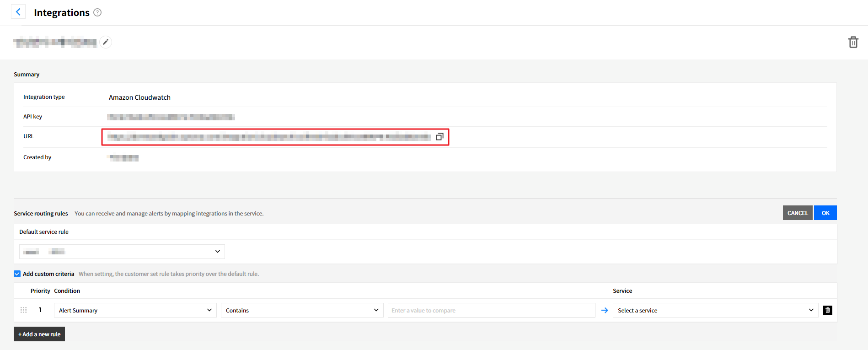Click the blurred URL value text
The height and width of the screenshot is (350, 868).
[268, 137]
